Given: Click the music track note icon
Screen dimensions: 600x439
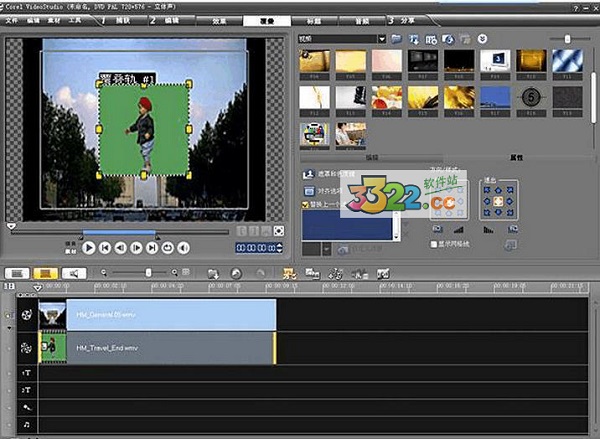Looking at the screenshot, I should click(x=25, y=426).
